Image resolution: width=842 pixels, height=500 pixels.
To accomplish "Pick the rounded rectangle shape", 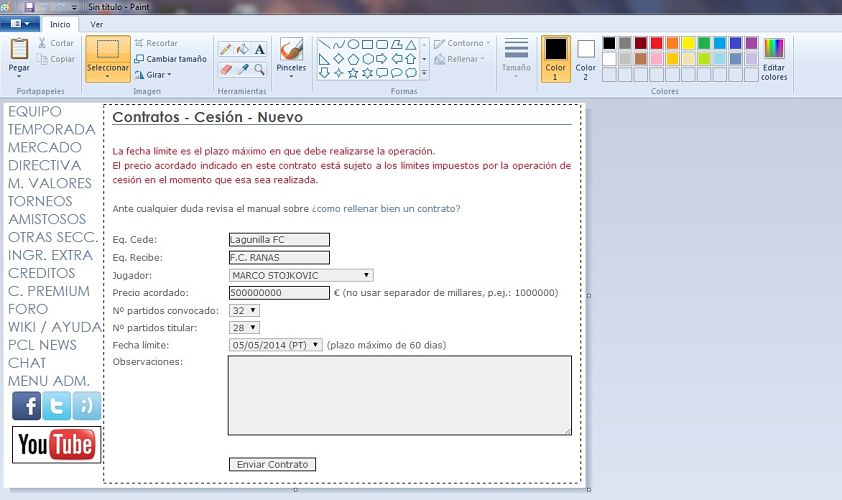I will (382, 44).
